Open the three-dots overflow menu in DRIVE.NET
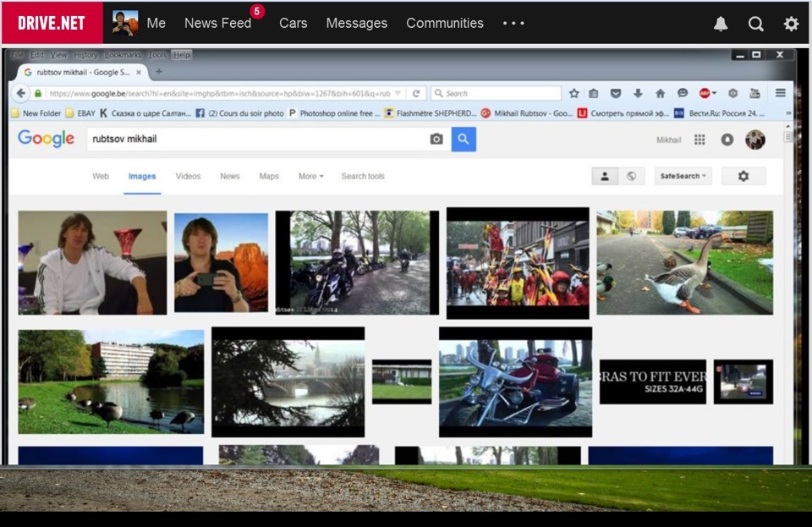Image resolution: width=812 pixels, height=527 pixels. click(x=513, y=23)
